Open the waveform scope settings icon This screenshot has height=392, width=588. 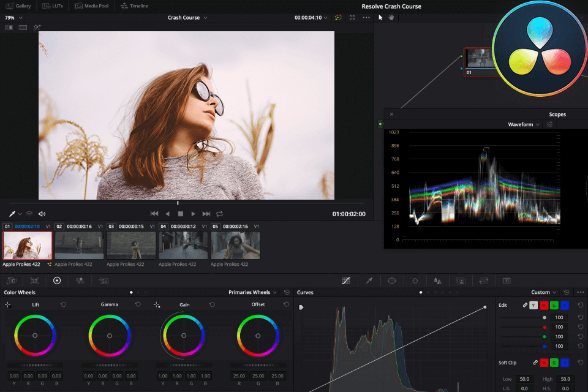(x=550, y=124)
